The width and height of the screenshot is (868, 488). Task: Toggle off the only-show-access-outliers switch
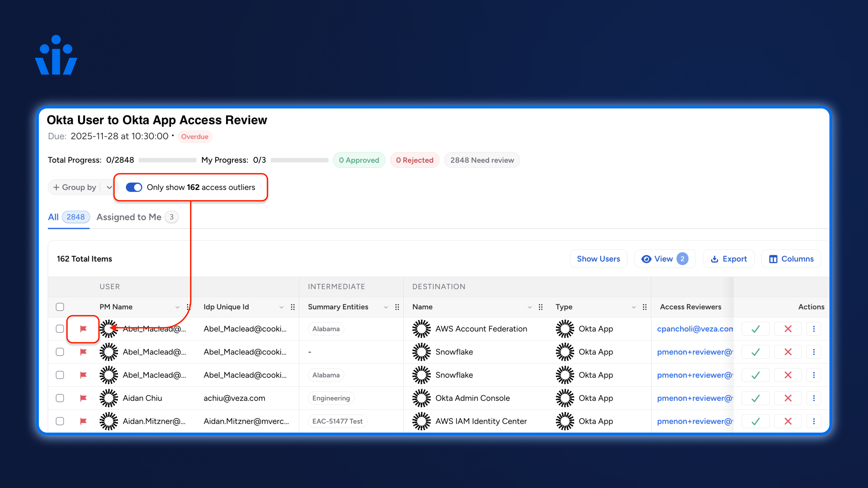point(134,187)
